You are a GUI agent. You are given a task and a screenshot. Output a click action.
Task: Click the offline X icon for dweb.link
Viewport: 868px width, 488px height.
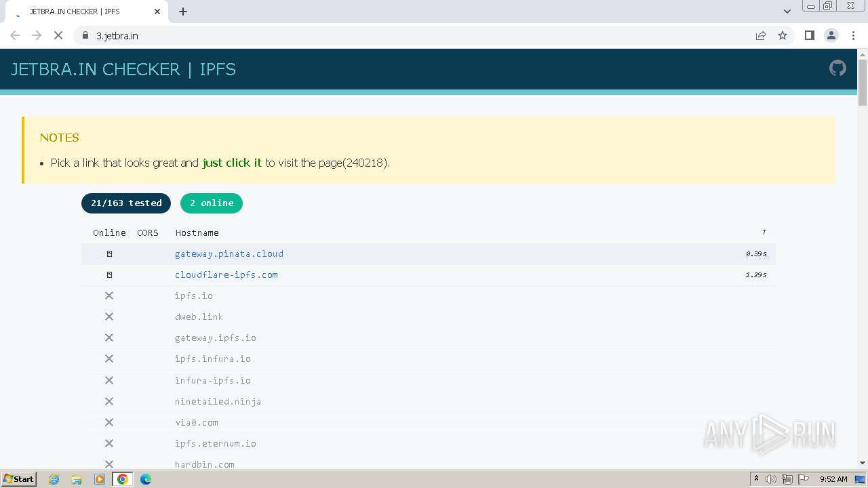[109, 317]
